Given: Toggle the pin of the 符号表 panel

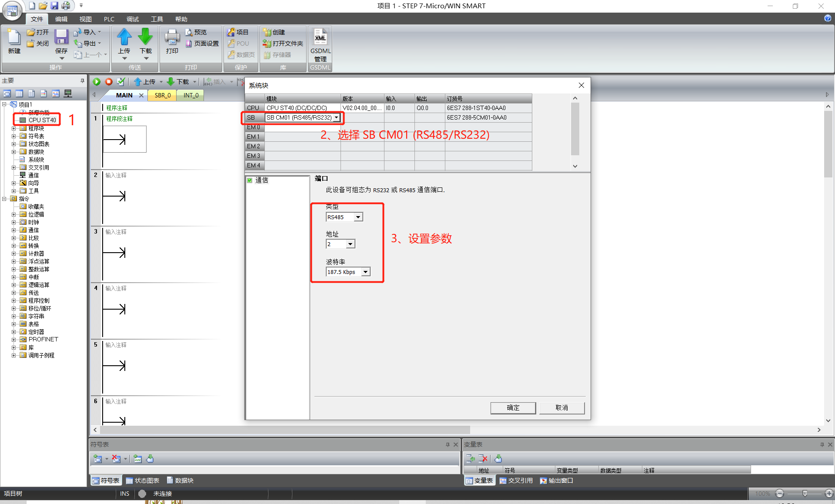Looking at the screenshot, I should tap(448, 444).
